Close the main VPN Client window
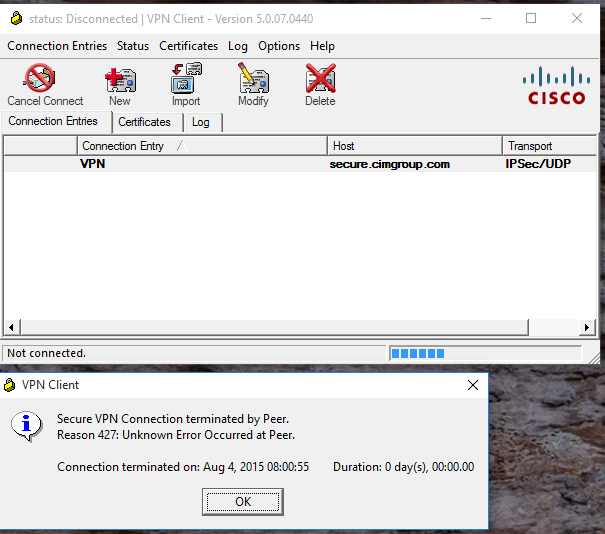This screenshot has width=605, height=534. click(x=577, y=18)
